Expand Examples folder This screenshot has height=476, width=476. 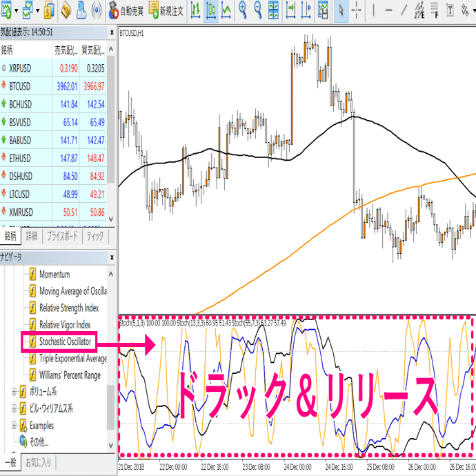point(14,426)
